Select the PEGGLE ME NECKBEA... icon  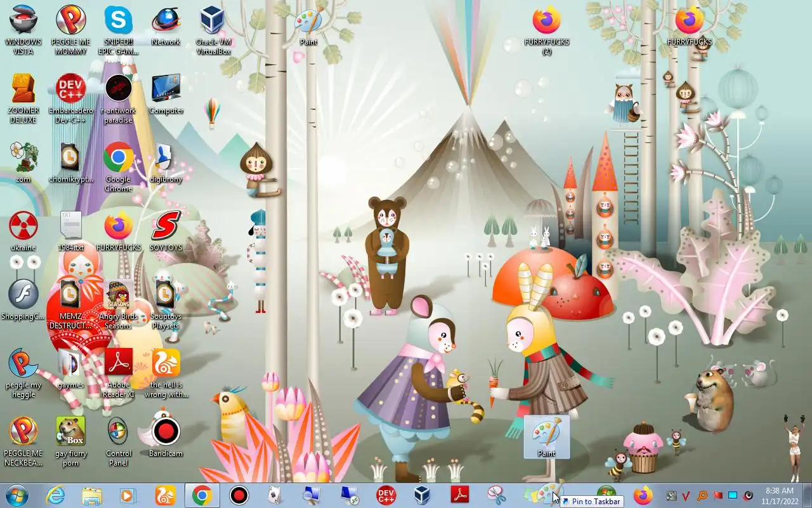(23, 441)
